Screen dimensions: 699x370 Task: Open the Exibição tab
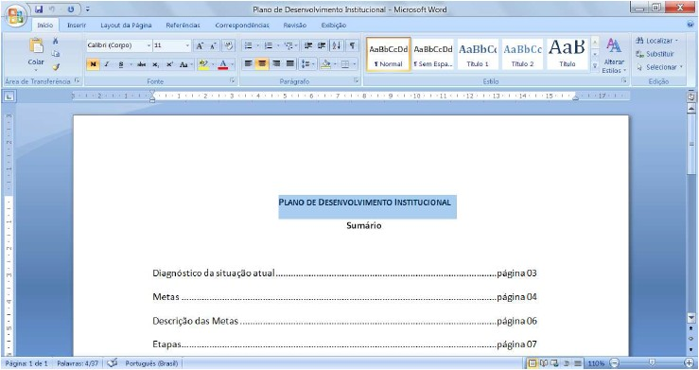333,25
